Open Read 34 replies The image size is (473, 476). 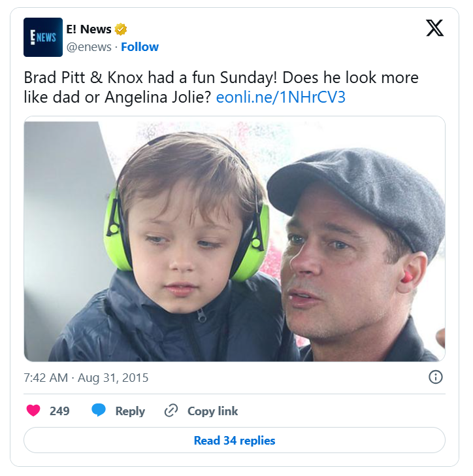click(235, 440)
